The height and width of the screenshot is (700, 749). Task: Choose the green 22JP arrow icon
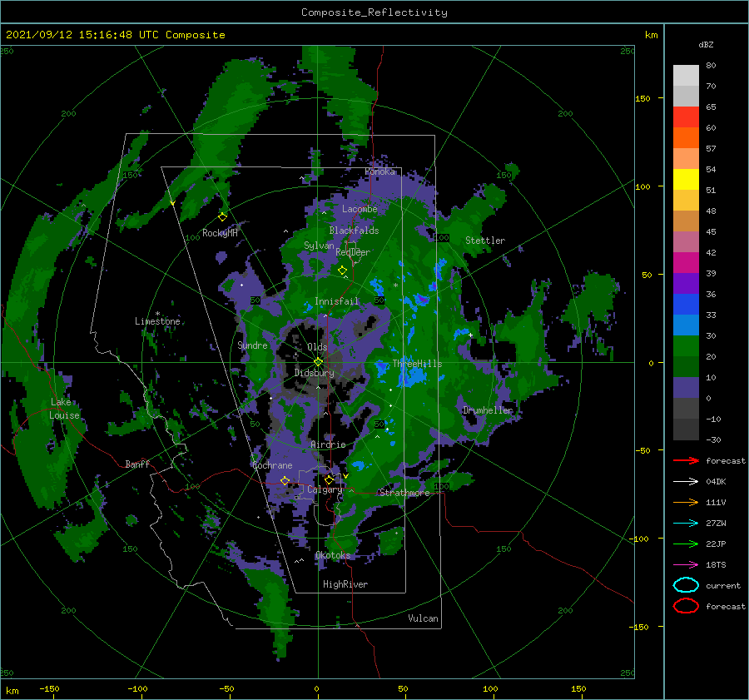686,544
